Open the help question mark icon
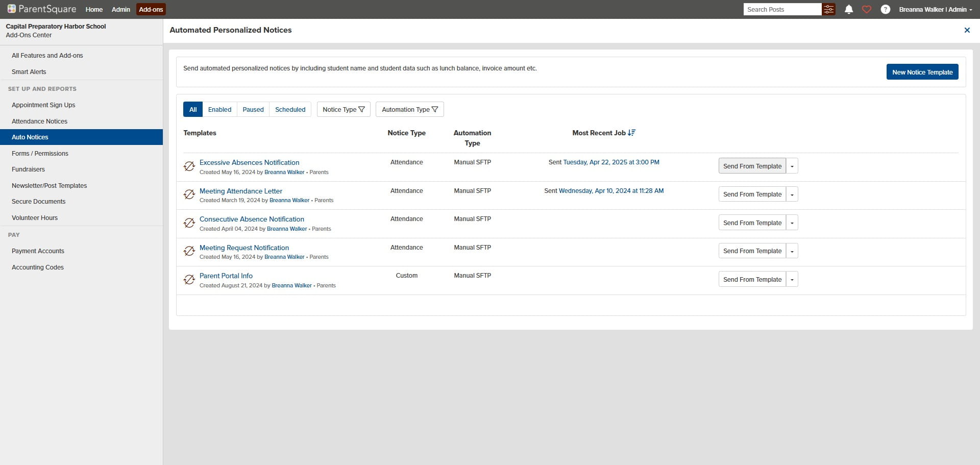980x465 pixels. [x=886, y=9]
